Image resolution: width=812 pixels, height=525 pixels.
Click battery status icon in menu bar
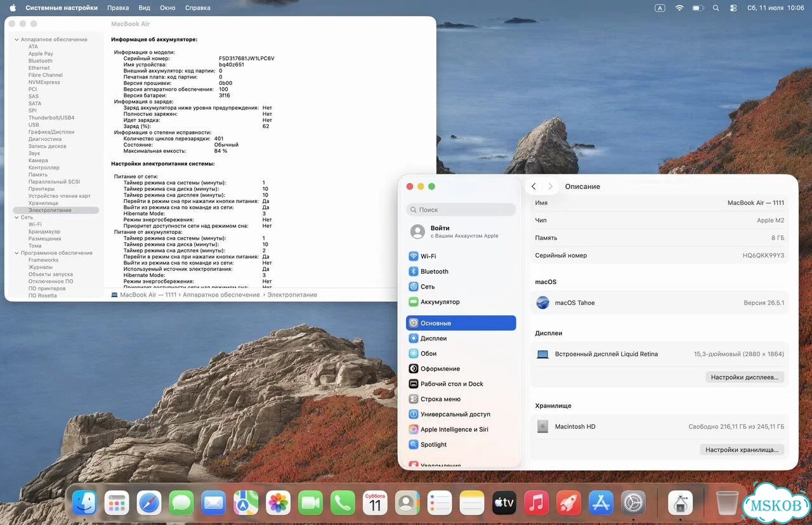pyautogui.click(x=698, y=8)
